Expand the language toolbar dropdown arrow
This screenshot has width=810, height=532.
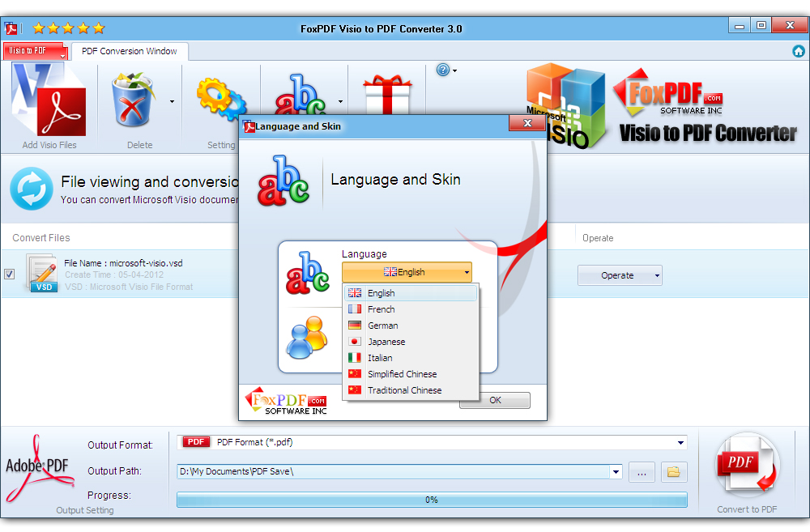[x=340, y=102]
